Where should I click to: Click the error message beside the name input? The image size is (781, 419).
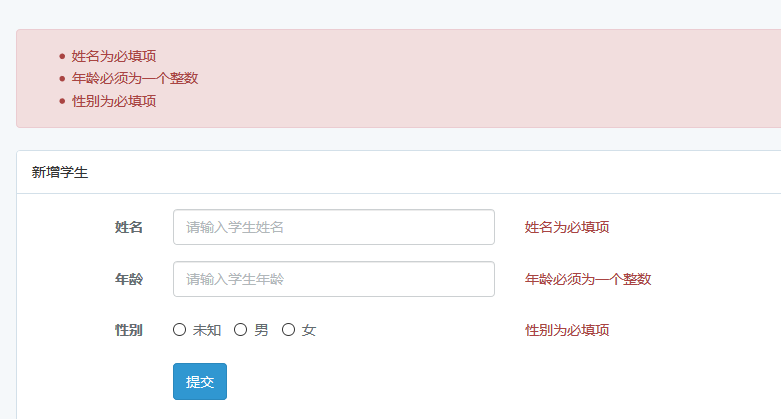pos(567,227)
